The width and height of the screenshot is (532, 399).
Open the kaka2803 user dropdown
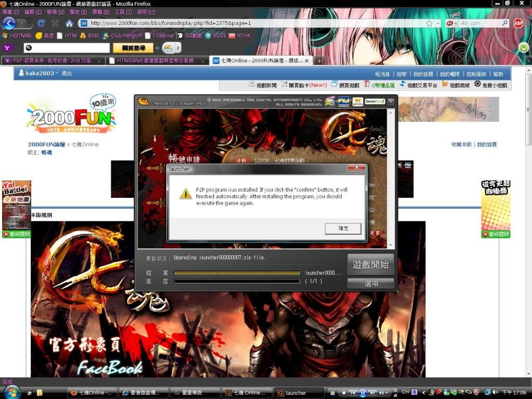(x=56, y=74)
